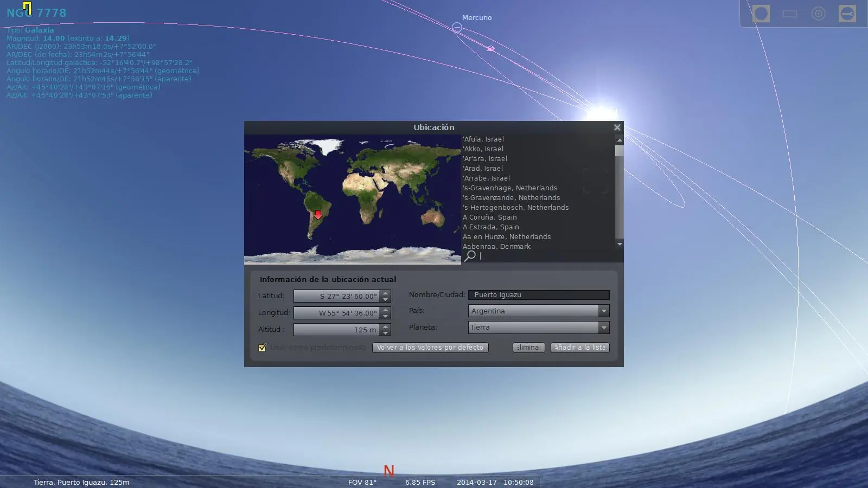The height and width of the screenshot is (488, 868).
Task: Click the date '2014-03-17' in the status bar
Action: (x=477, y=482)
